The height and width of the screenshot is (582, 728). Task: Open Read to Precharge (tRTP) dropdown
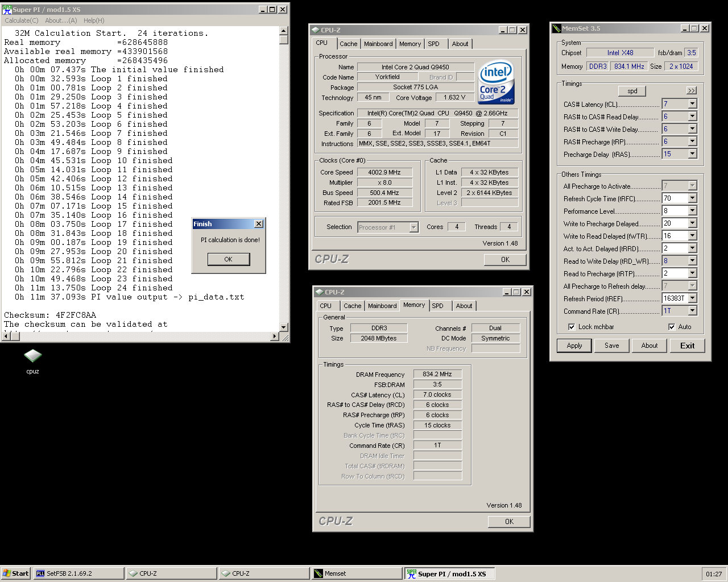pyautogui.click(x=692, y=273)
